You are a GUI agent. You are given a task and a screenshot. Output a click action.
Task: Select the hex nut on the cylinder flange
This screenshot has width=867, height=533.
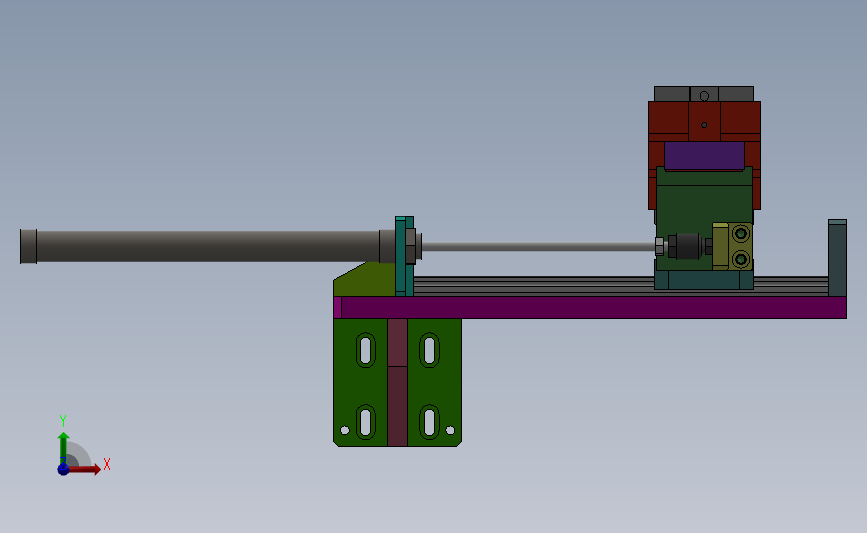coord(411,246)
